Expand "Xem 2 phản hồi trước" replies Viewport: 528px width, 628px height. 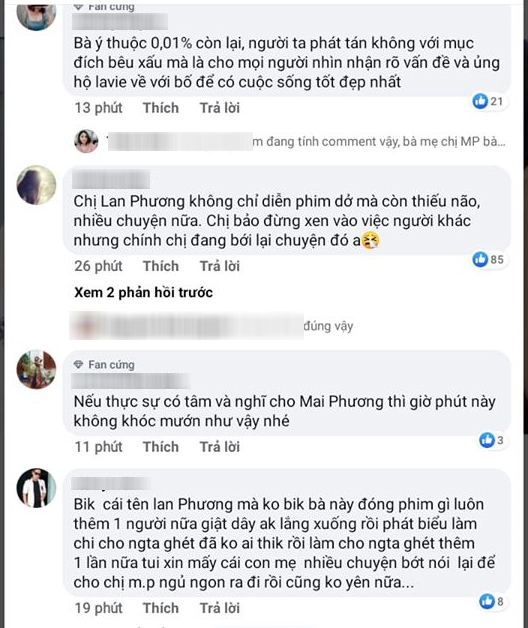click(x=143, y=292)
